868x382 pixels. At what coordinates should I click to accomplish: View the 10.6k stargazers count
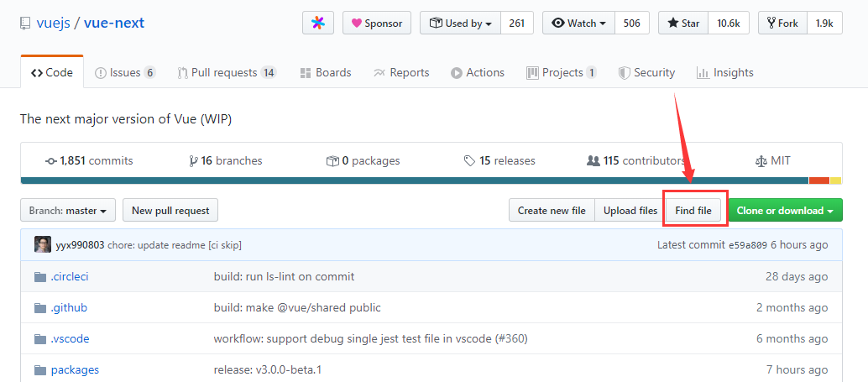729,24
